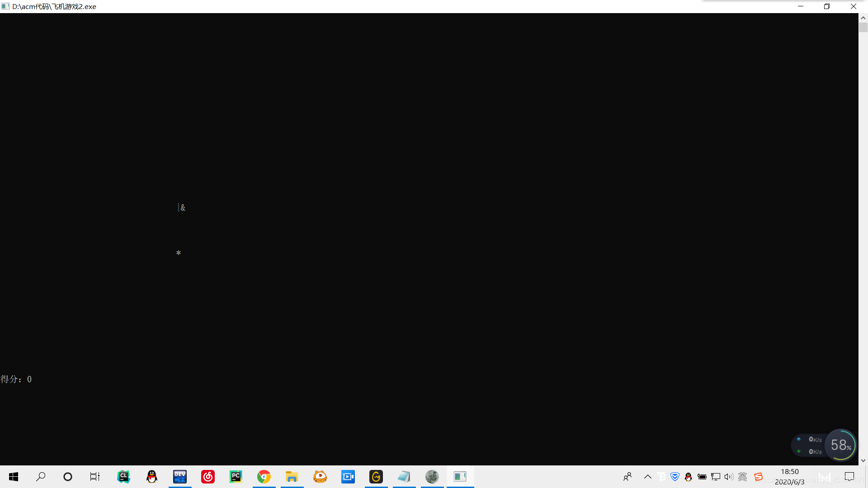Switch to PyCharm in the taskbar
Screen dimensions: 868x488
236,477
